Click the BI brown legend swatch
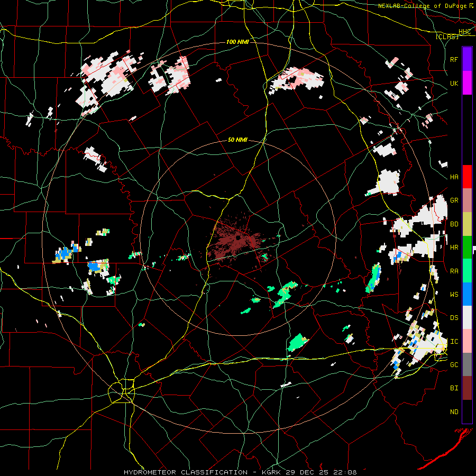Screen dimensions: 476x476 (x=467, y=388)
